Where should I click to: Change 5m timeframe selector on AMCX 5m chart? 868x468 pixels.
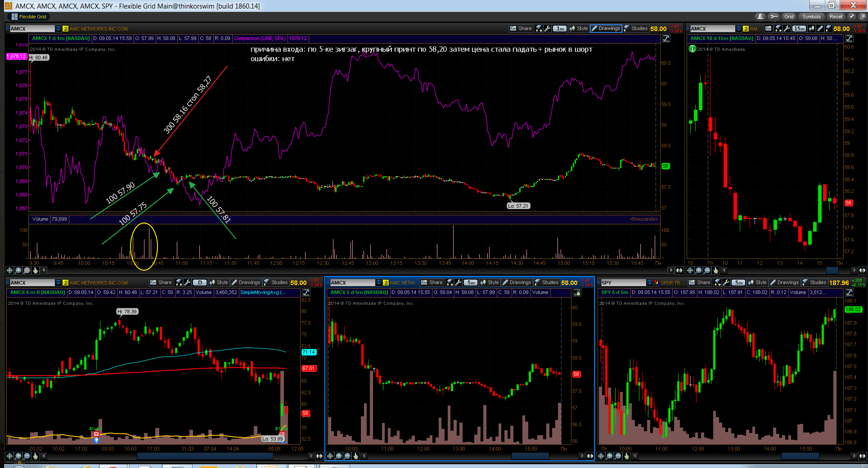pyautogui.click(x=471, y=282)
